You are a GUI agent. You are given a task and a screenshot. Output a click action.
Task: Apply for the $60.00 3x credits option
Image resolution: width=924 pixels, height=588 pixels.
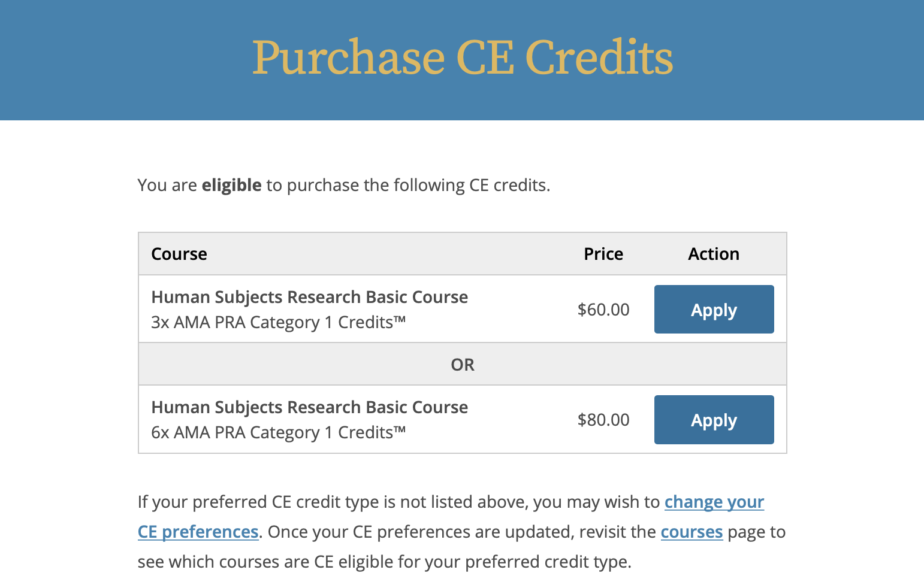coord(714,310)
